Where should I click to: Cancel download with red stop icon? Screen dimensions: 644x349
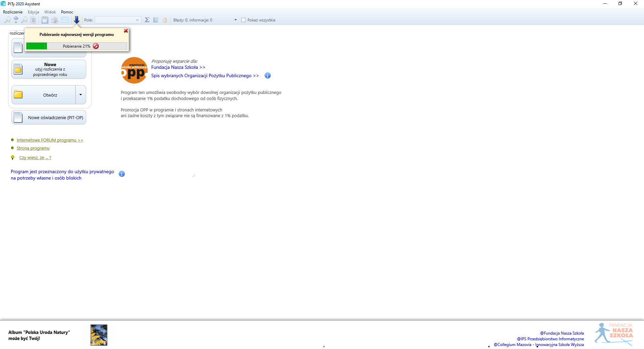point(96,46)
